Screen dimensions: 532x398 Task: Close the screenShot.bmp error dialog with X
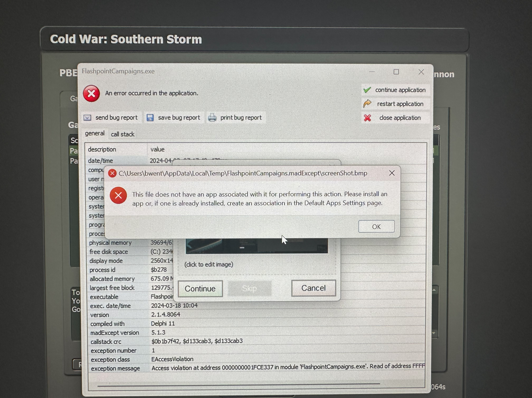(x=392, y=173)
